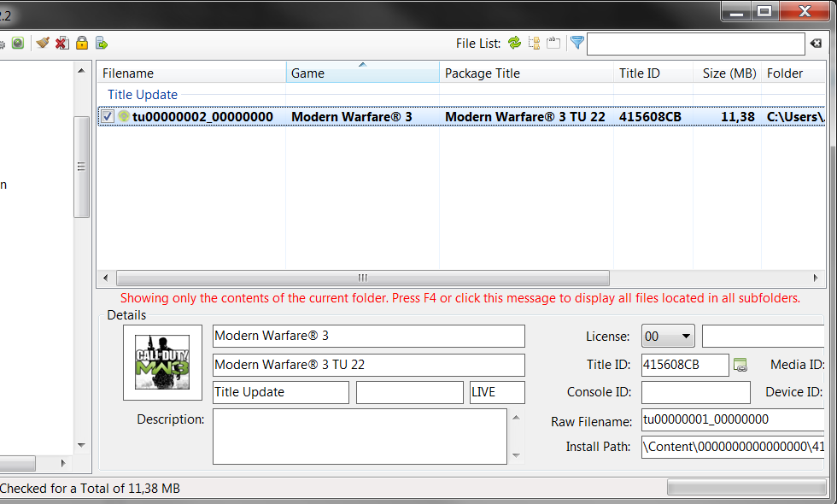Click the left panel horizontal scroll-right arrow
The width and height of the screenshot is (837, 504).
click(63, 463)
